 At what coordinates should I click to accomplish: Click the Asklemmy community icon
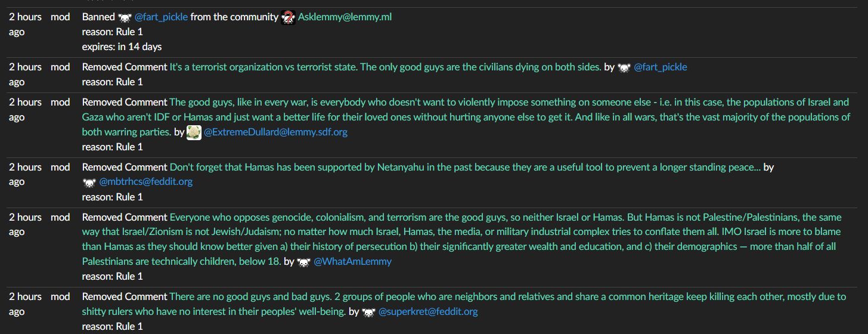(288, 17)
